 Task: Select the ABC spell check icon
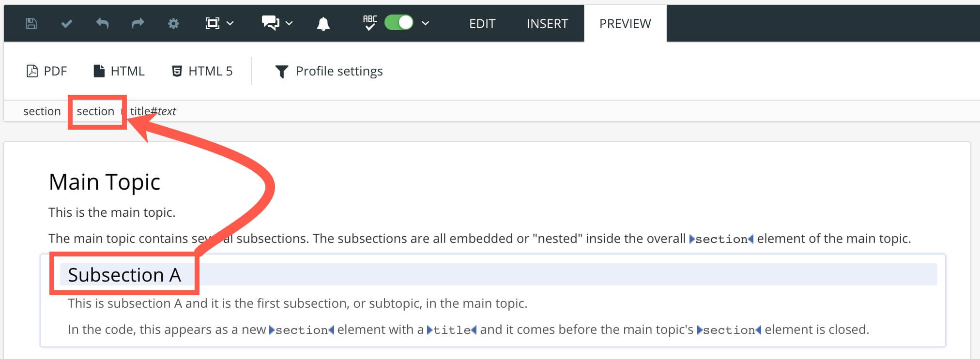(369, 23)
